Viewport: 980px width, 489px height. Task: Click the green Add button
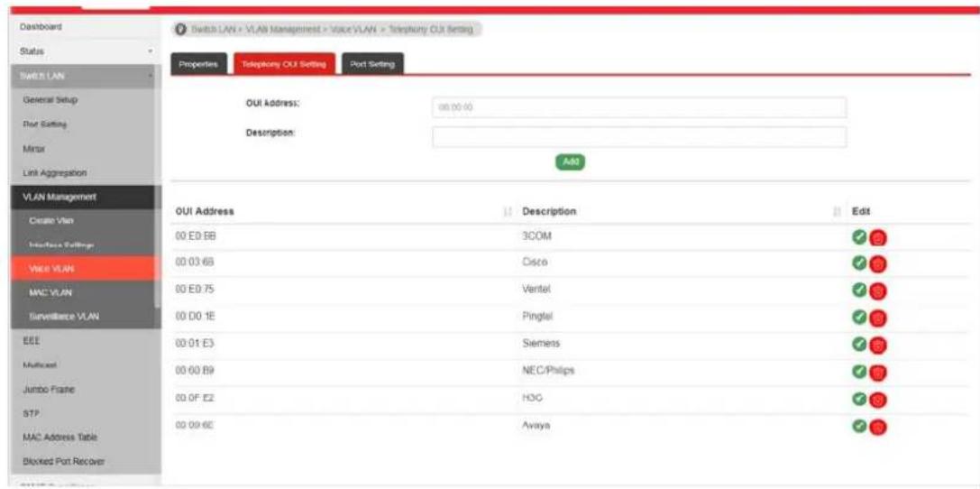[x=570, y=162]
